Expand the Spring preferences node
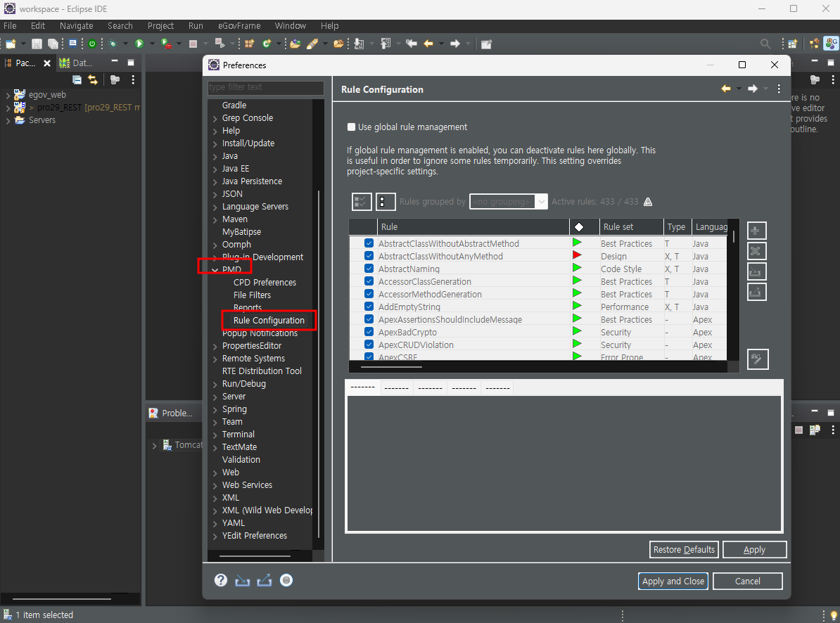 215,409
